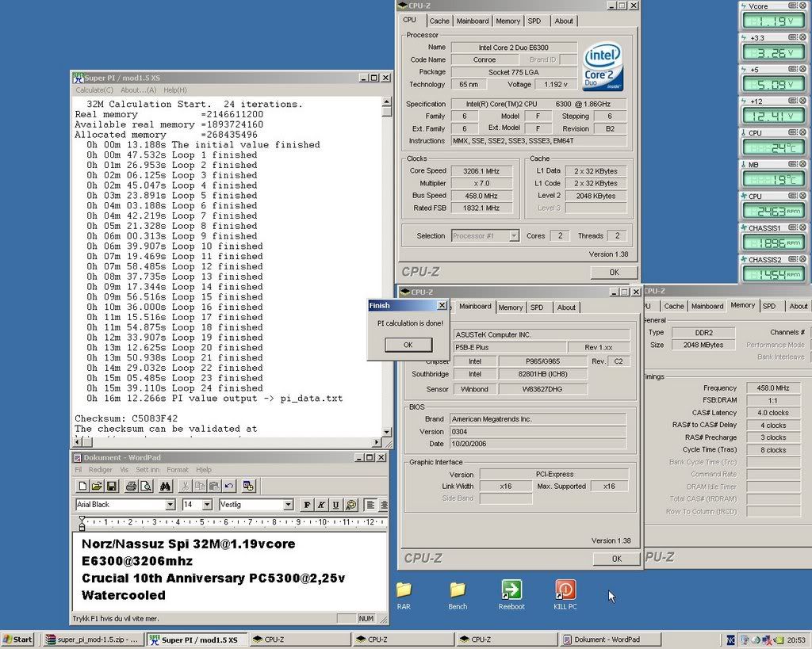This screenshot has height=649, width=812.
Task: Switch to SPD tab in CPU-Z processor window
Action: pos(534,21)
